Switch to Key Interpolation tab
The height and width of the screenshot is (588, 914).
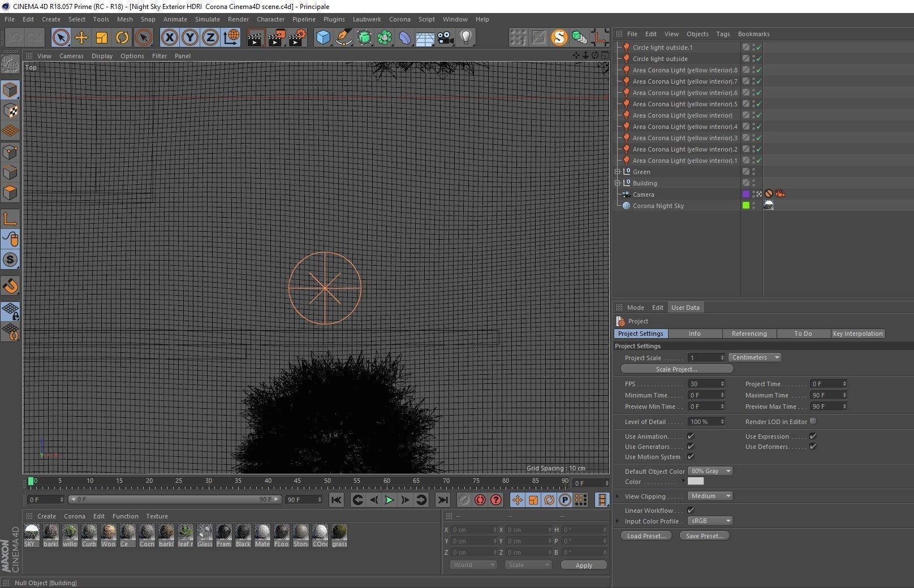click(x=857, y=334)
